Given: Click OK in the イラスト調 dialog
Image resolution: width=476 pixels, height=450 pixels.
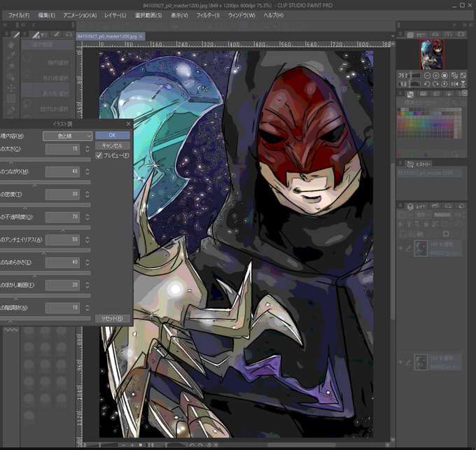Looking at the screenshot, I should (x=112, y=135).
